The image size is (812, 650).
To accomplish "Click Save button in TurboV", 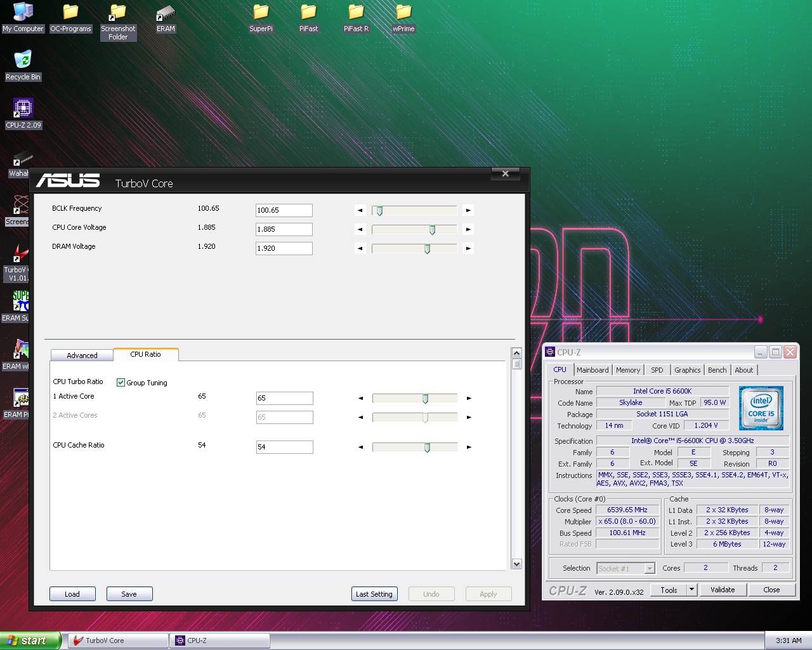I will point(129,594).
